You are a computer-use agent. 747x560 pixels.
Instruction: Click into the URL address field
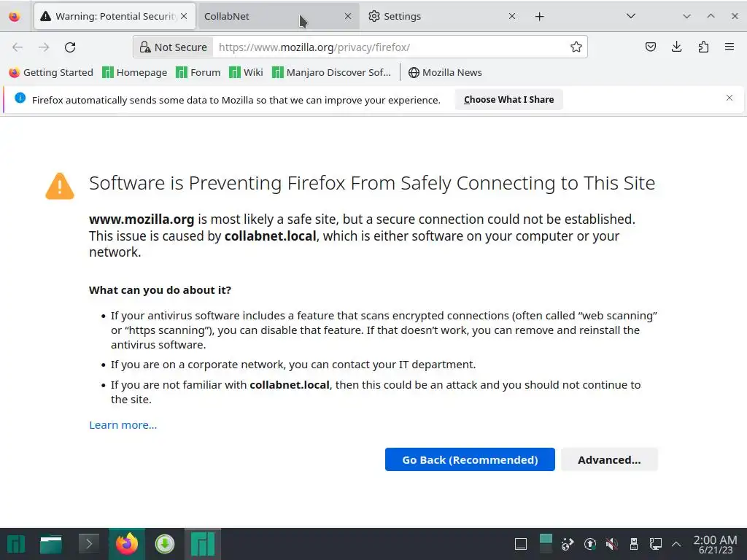[387, 47]
